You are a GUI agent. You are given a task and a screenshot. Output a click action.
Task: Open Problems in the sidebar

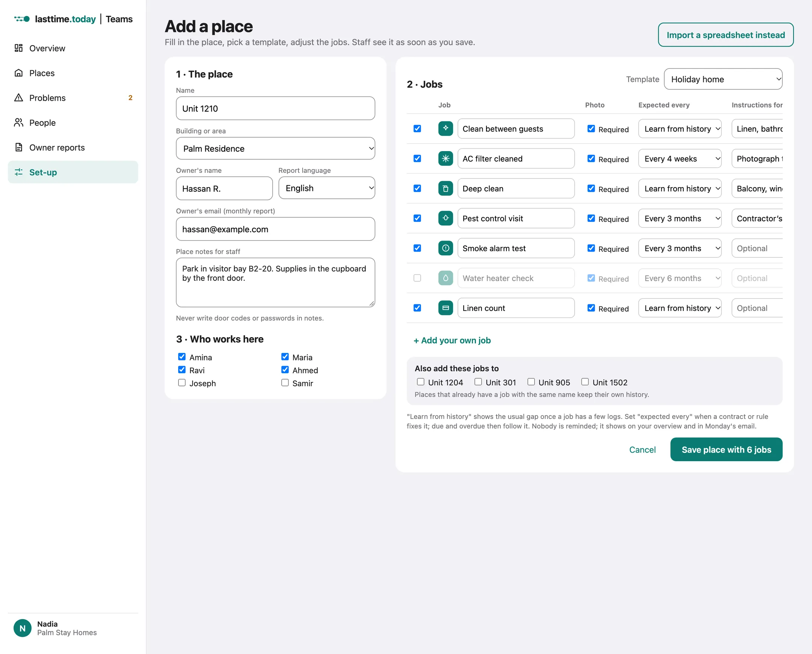[x=73, y=98]
